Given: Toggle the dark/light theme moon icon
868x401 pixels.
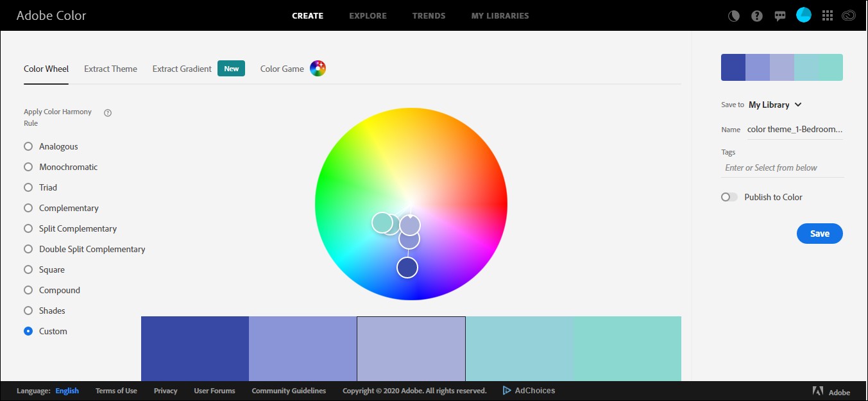Looking at the screenshot, I should click(x=734, y=16).
